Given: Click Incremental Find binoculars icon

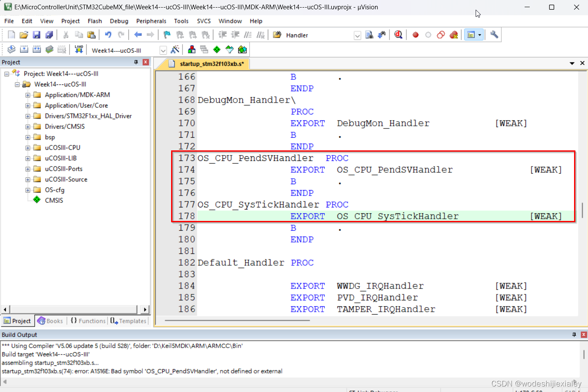Looking at the screenshot, I should pyautogui.click(x=382, y=35).
